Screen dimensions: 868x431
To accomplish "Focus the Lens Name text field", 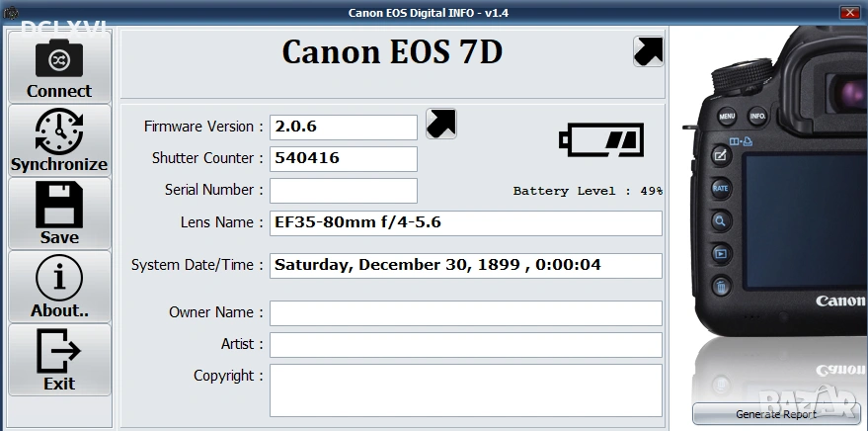I will (465, 223).
